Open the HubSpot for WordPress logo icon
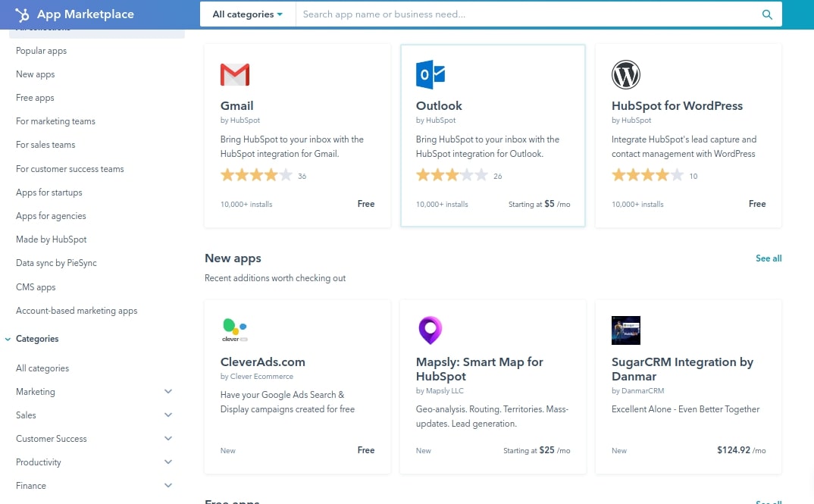The height and width of the screenshot is (504, 814). coord(625,75)
